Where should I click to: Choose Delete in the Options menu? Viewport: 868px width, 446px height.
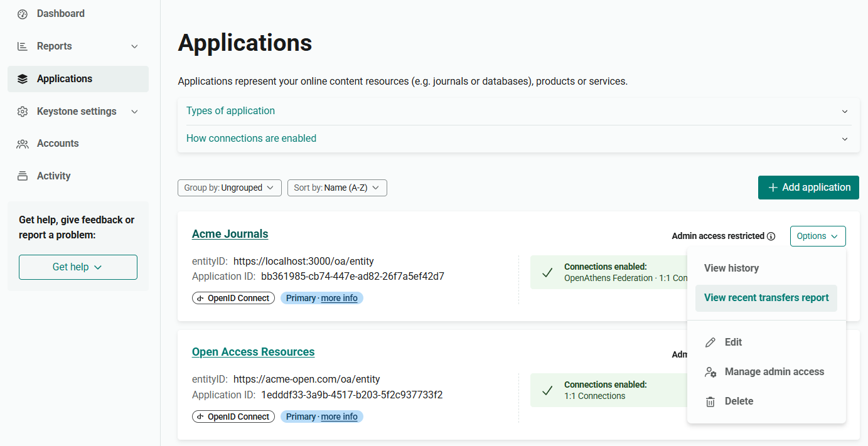766,401
